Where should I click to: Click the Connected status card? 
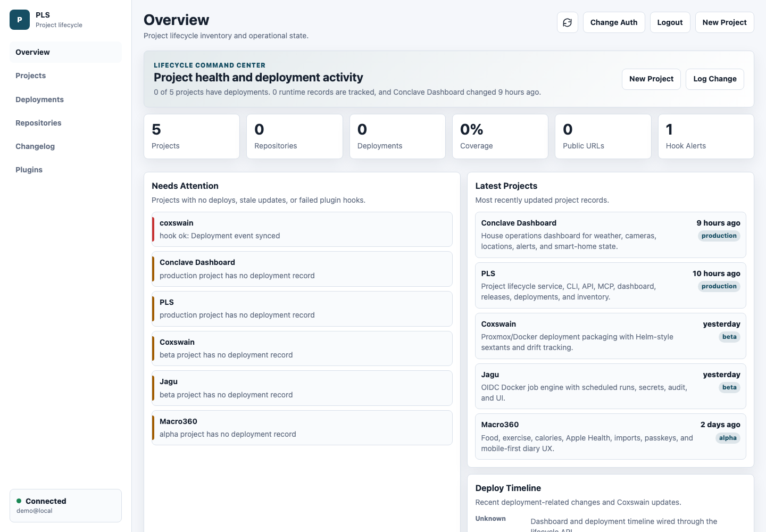click(x=65, y=505)
